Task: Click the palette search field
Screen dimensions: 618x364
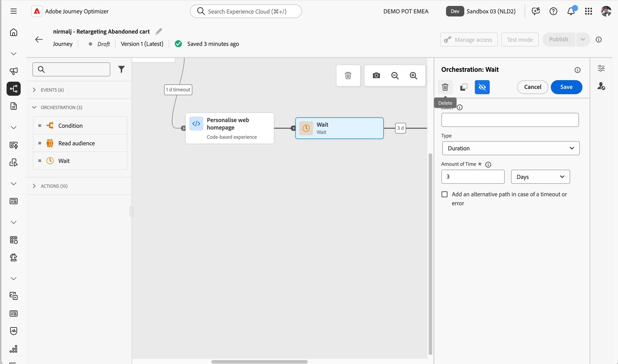Action: click(71, 69)
